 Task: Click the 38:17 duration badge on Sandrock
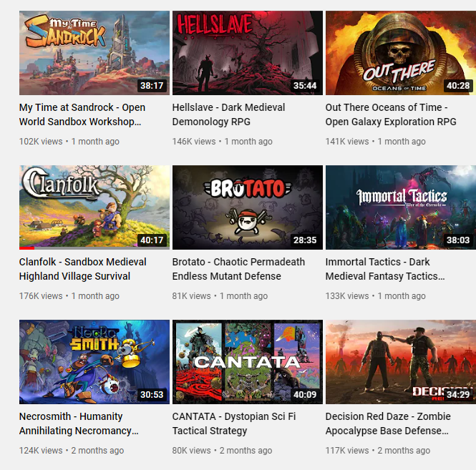pyautogui.click(x=152, y=86)
